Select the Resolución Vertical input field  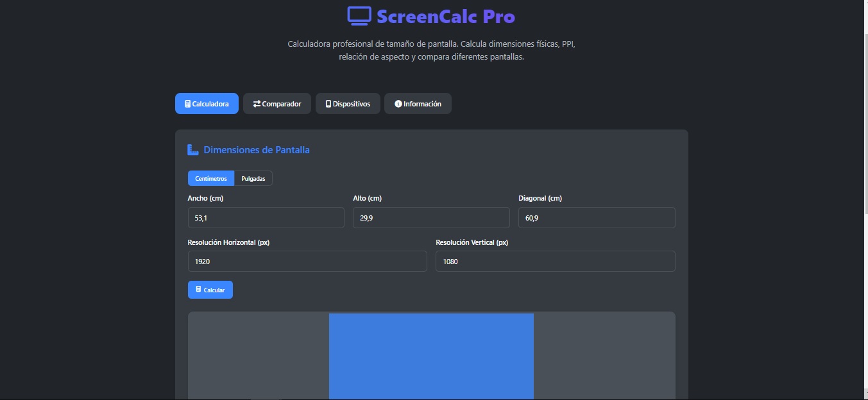tap(555, 261)
